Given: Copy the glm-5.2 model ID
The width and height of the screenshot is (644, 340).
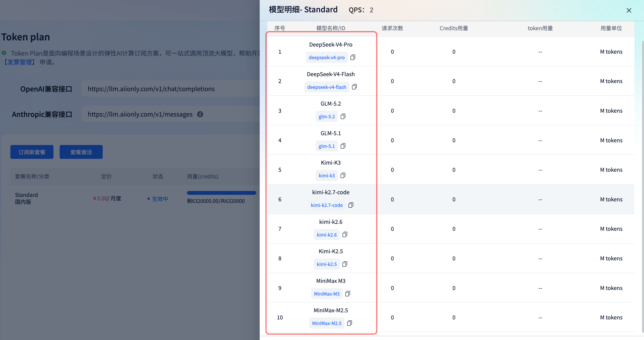Looking at the screenshot, I should point(343,117).
